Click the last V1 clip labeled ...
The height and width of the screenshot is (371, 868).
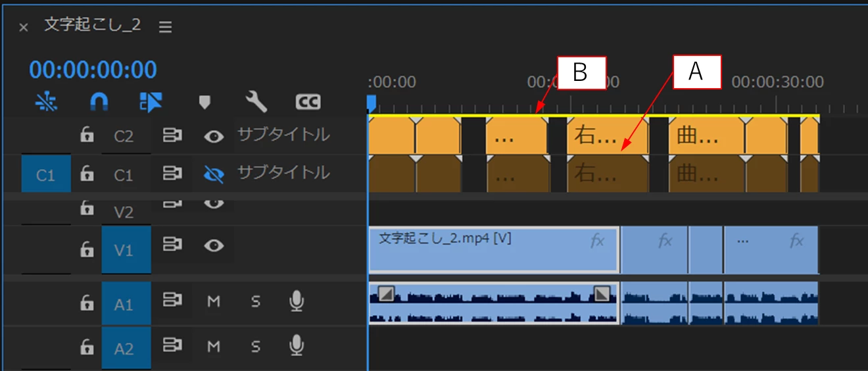[771, 250]
